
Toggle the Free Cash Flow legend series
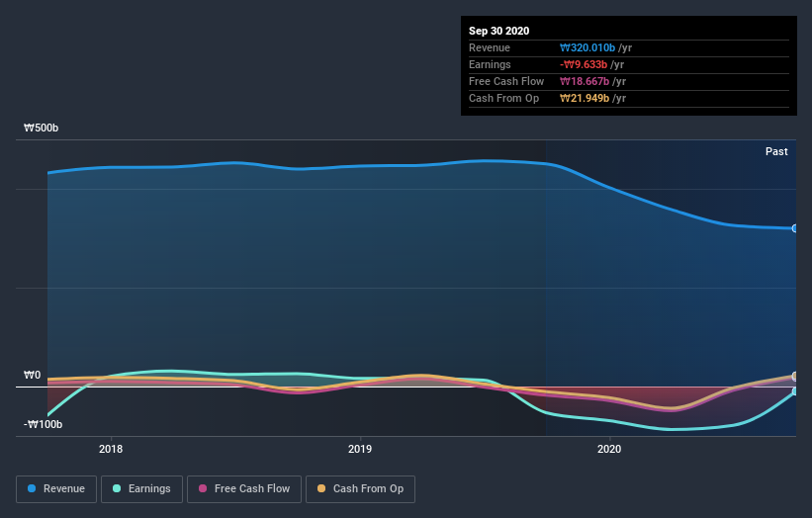(x=244, y=489)
